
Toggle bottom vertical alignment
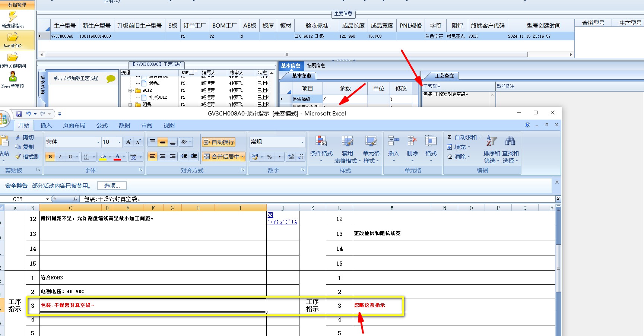tap(173, 142)
